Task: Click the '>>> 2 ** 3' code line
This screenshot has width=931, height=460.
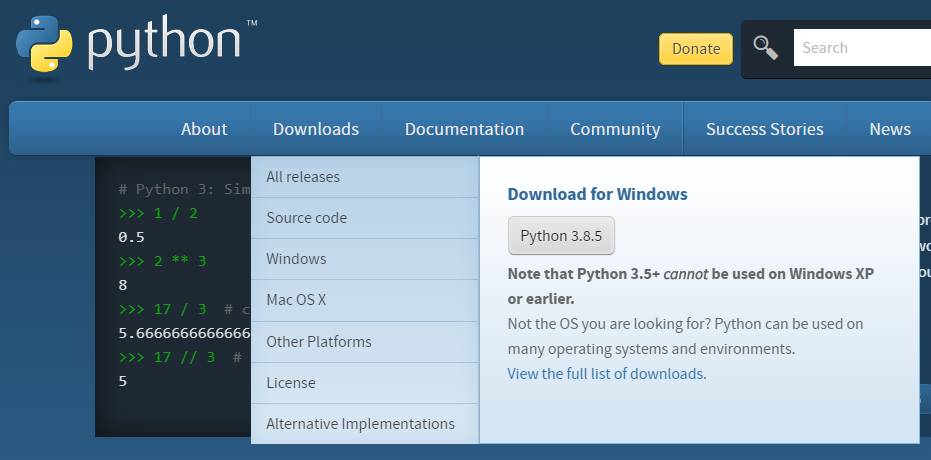Action: 162,261
